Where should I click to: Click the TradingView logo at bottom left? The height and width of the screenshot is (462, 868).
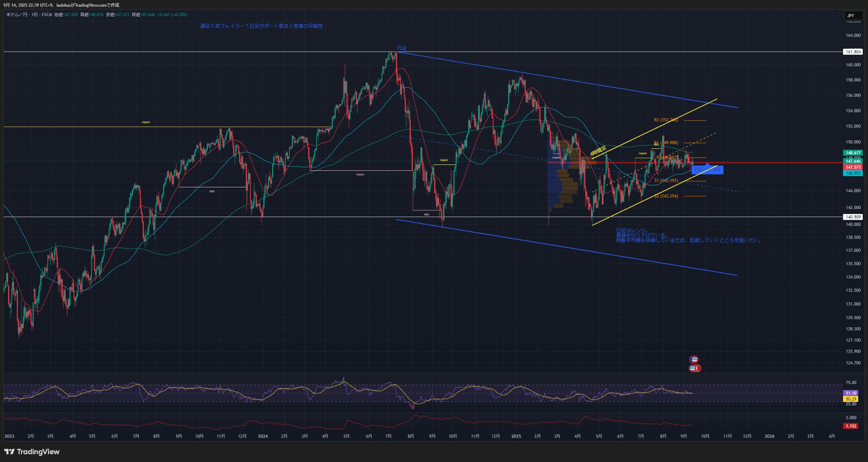click(32, 451)
